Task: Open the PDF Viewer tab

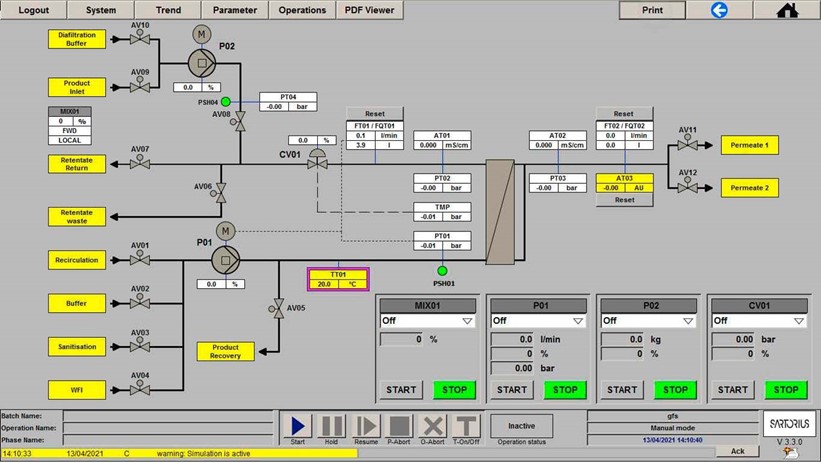Action: (x=370, y=10)
